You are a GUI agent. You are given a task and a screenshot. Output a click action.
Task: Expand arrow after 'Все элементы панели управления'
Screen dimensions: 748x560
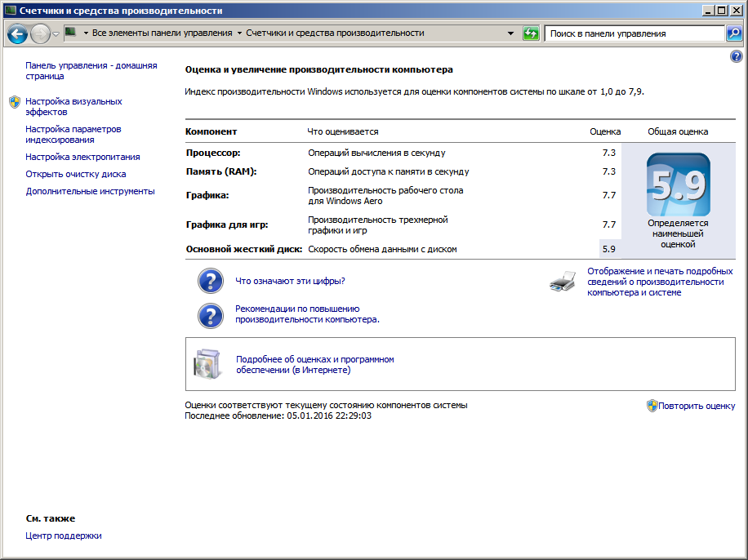pos(239,33)
